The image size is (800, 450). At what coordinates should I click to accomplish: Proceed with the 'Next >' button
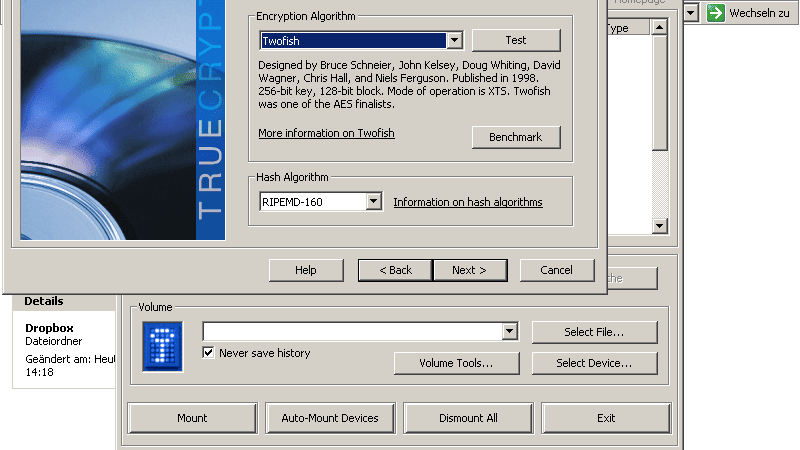click(x=470, y=270)
